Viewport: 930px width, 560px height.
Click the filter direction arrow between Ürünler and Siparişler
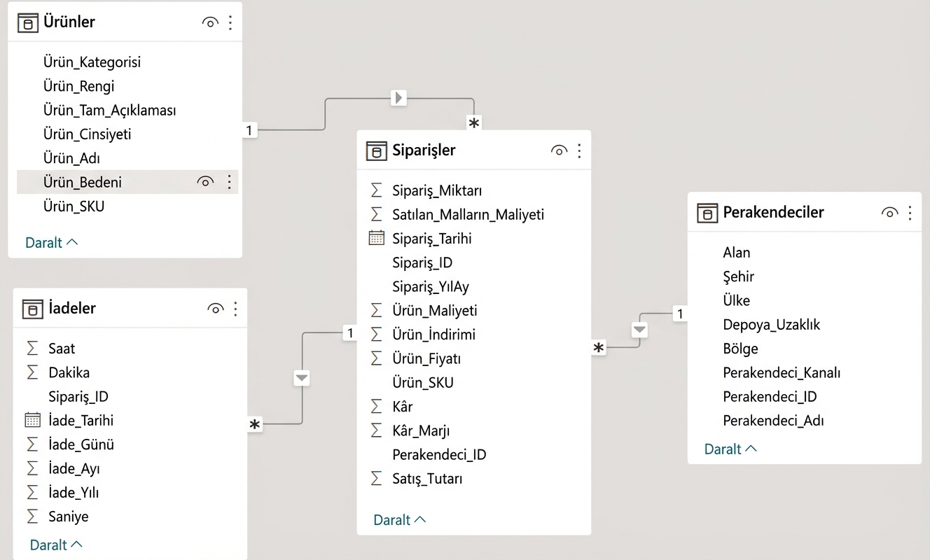pyautogui.click(x=398, y=99)
